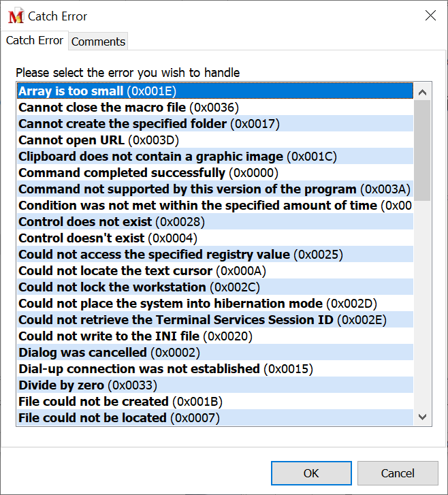Choose File could not be created
Screen dimensions: 448x495
pos(120,401)
